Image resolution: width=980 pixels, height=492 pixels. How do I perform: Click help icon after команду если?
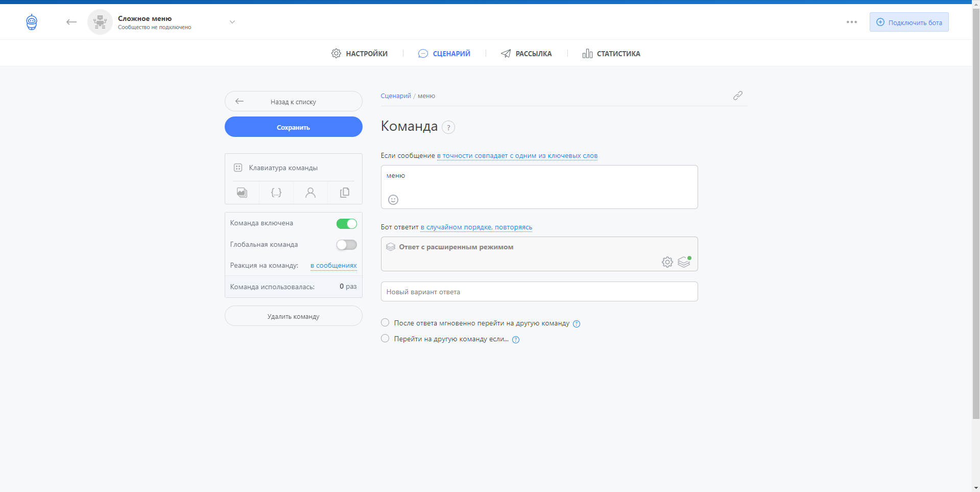pos(516,340)
